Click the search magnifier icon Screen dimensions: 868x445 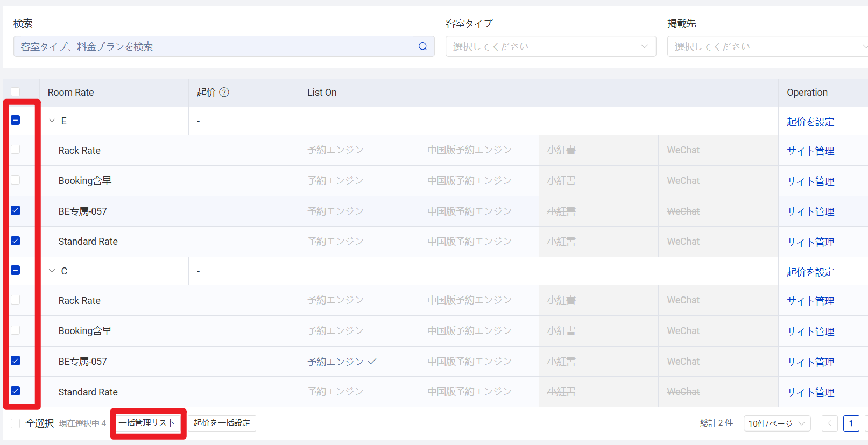423,46
